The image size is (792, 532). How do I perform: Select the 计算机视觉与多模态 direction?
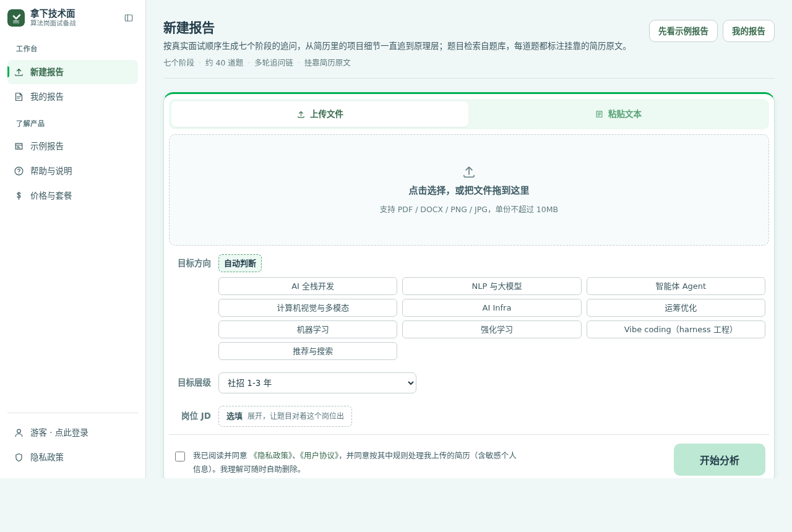click(x=308, y=308)
